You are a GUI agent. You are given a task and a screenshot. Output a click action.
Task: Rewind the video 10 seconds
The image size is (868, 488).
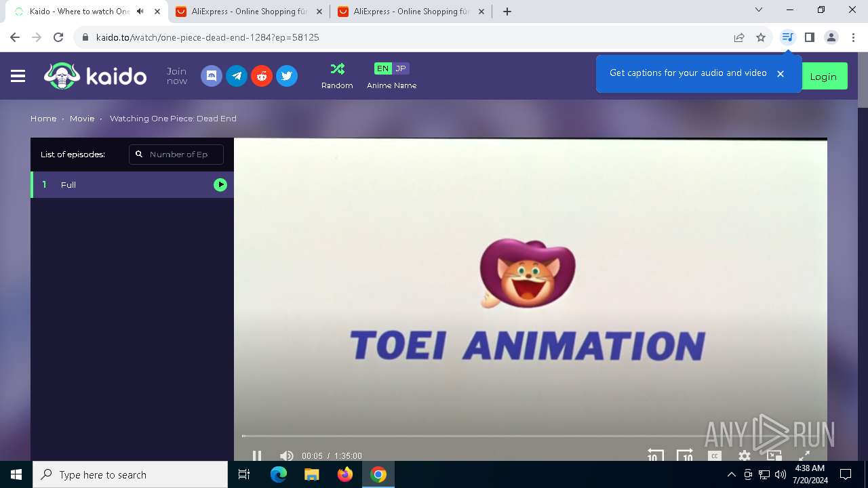click(x=655, y=455)
